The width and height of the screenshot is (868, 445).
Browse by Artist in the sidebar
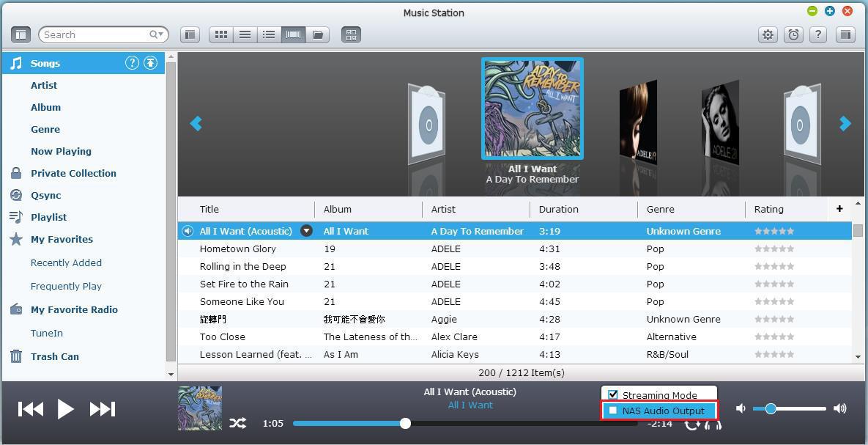click(x=44, y=85)
